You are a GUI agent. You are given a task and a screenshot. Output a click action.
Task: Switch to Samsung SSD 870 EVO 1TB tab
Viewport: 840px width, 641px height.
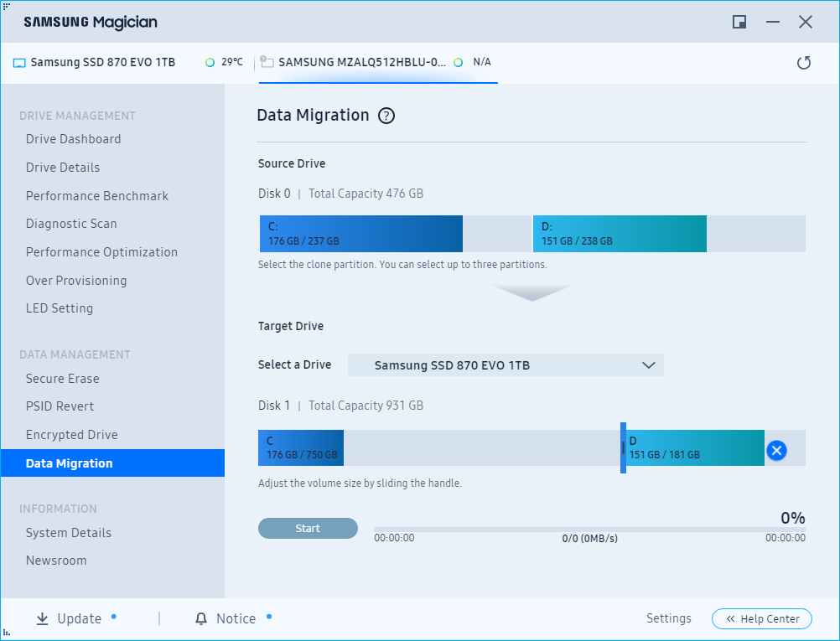[x=128, y=63]
